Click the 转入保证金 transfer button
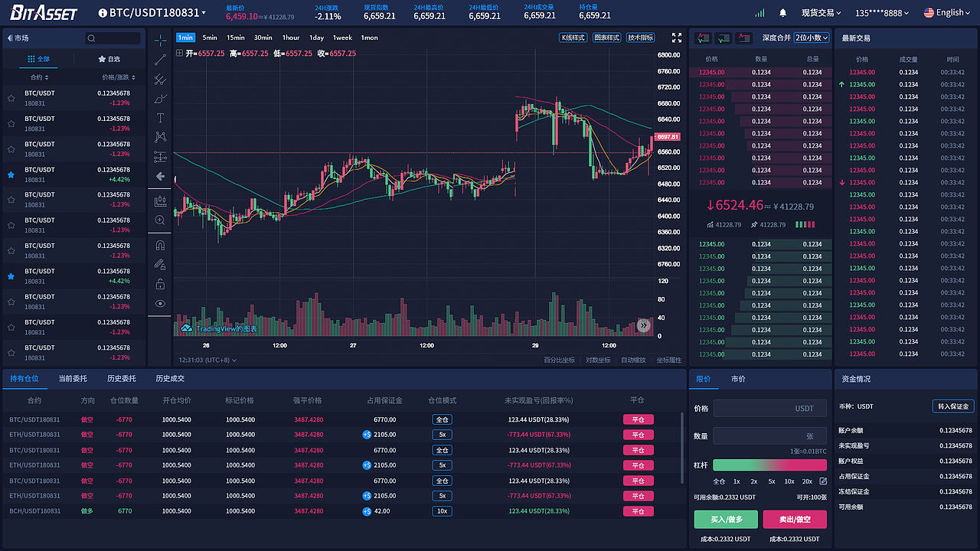This screenshot has width=980, height=551. click(x=952, y=406)
